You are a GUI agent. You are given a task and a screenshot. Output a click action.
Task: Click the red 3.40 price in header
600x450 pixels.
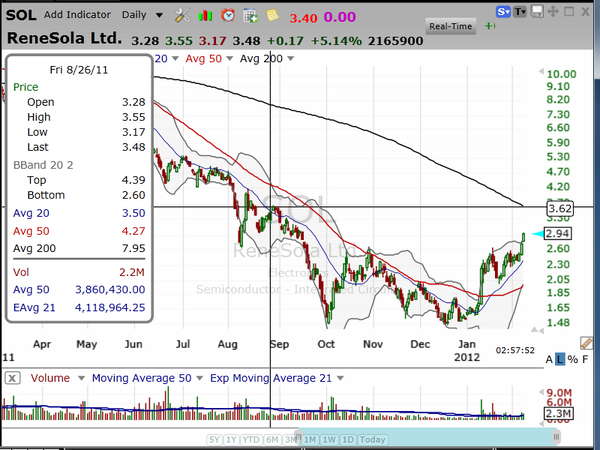[x=303, y=18]
